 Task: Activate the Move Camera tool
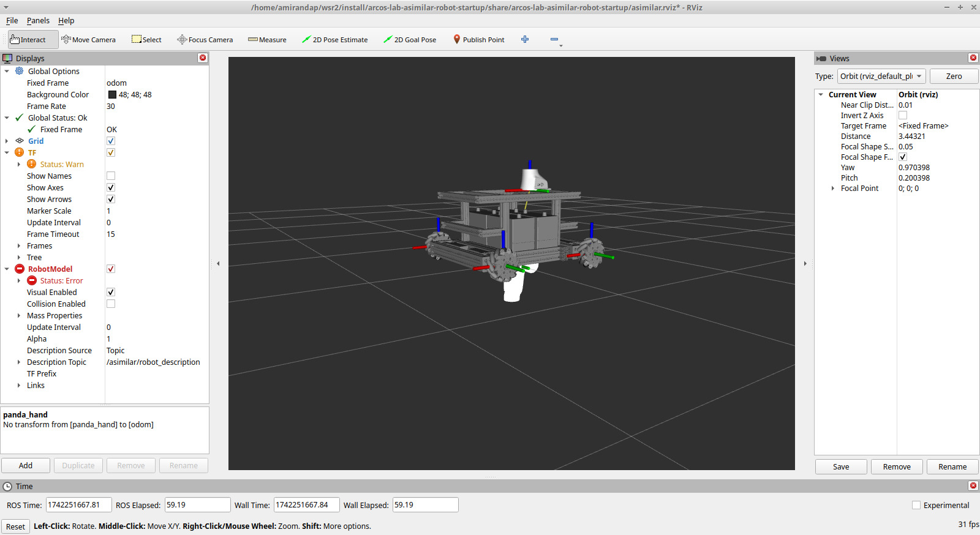coord(89,40)
